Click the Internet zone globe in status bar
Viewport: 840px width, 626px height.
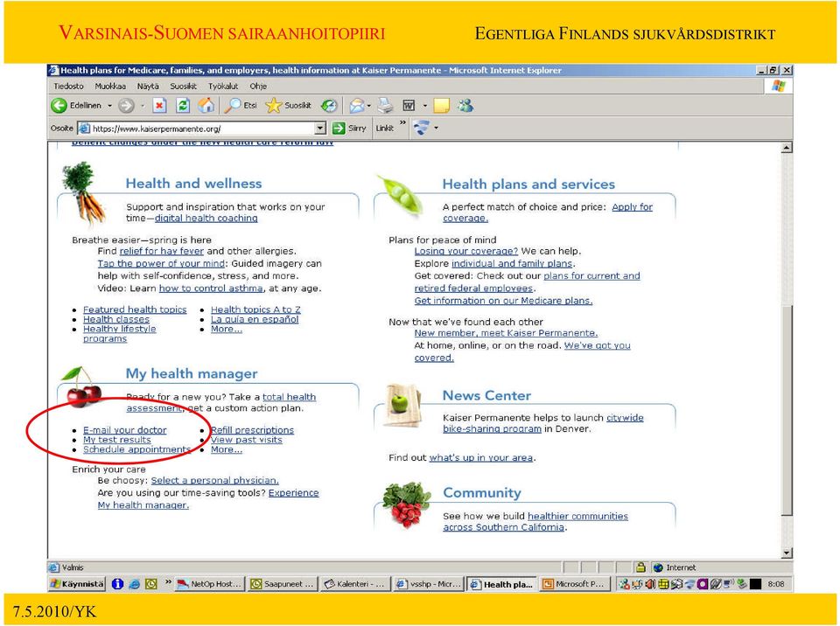pos(658,567)
